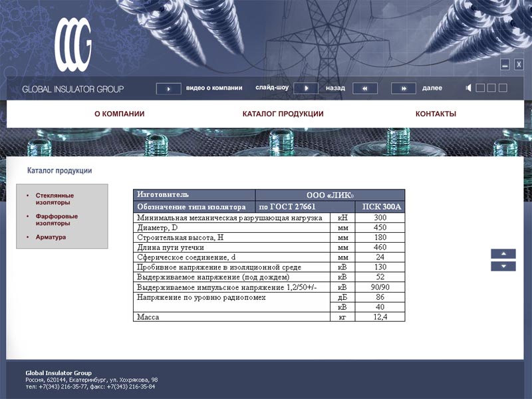532x399 pixels.
Task: Click the down arrow beside the table
Action: tap(504, 266)
